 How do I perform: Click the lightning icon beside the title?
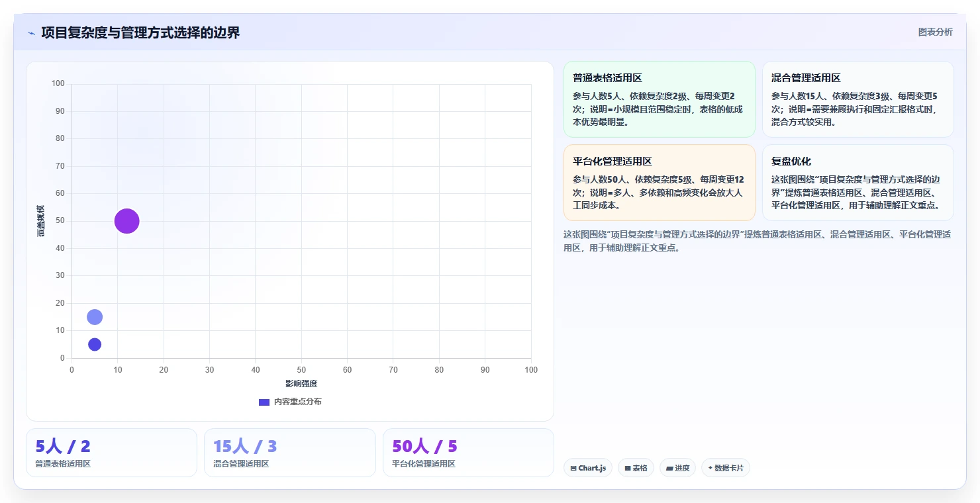point(32,32)
